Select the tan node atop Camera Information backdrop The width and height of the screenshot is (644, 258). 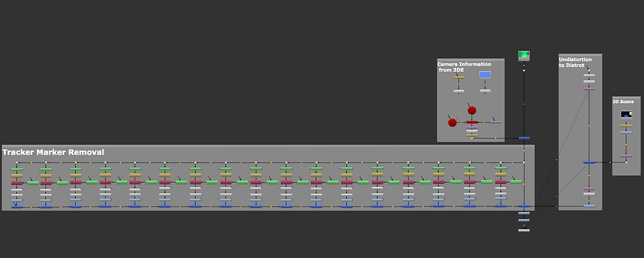pos(459,78)
